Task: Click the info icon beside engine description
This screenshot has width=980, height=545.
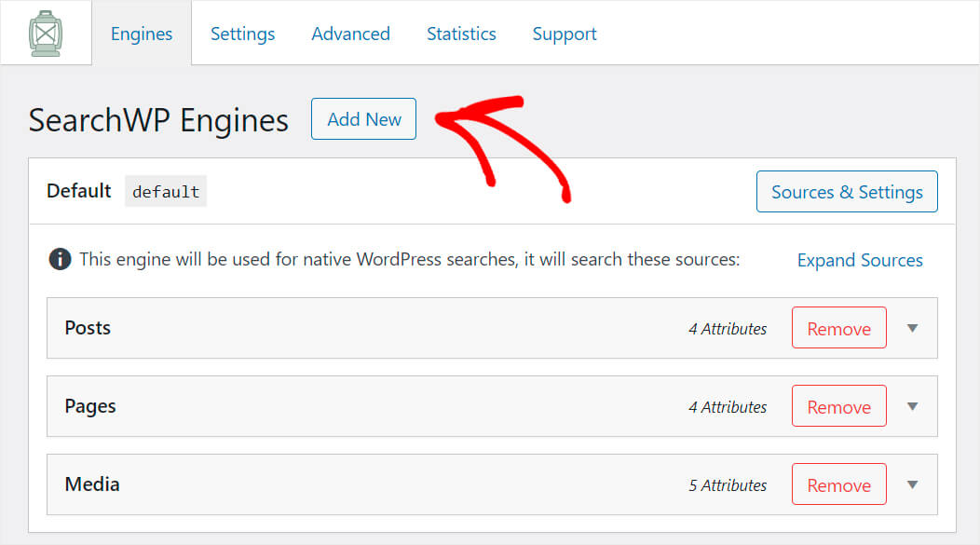Action: tap(60, 259)
